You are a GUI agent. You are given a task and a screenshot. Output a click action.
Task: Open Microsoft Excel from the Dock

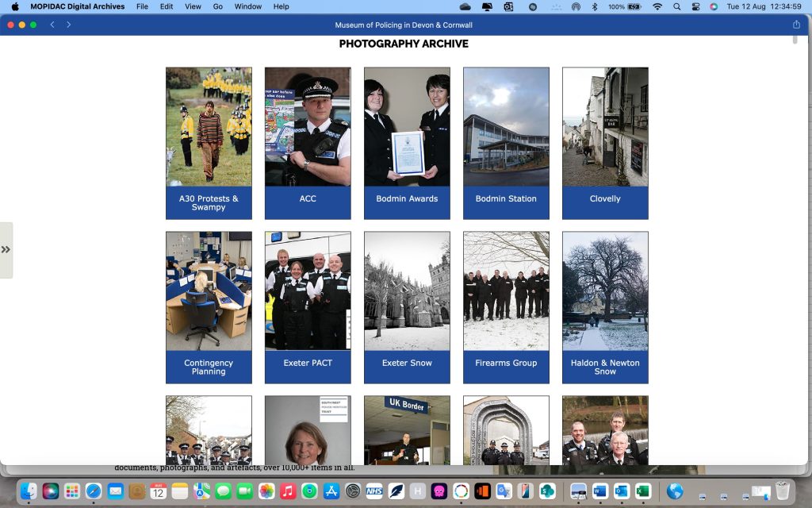(x=643, y=491)
